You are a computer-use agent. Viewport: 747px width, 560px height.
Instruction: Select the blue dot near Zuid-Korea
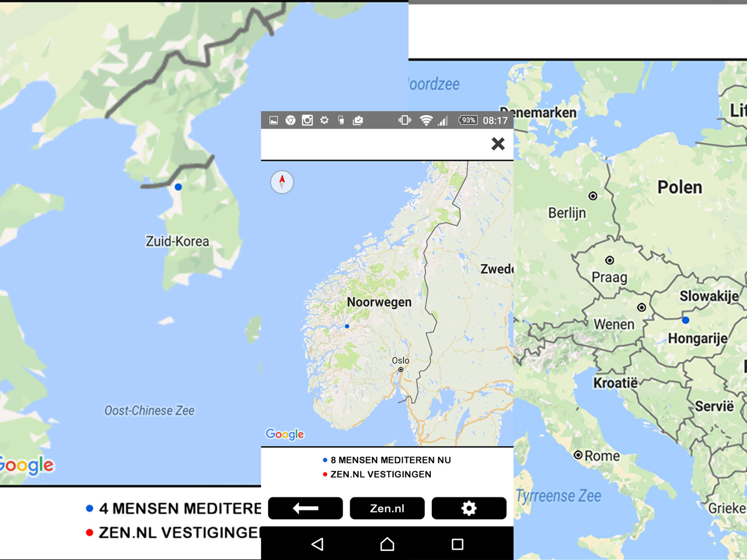[x=178, y=187]
